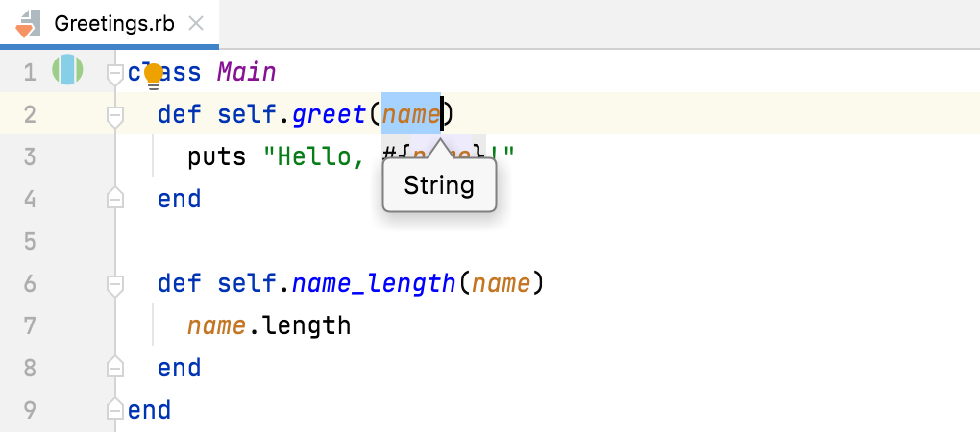Click the name_length method name
The width and height of the screenshot is (980, 432).
coord(374,284)
